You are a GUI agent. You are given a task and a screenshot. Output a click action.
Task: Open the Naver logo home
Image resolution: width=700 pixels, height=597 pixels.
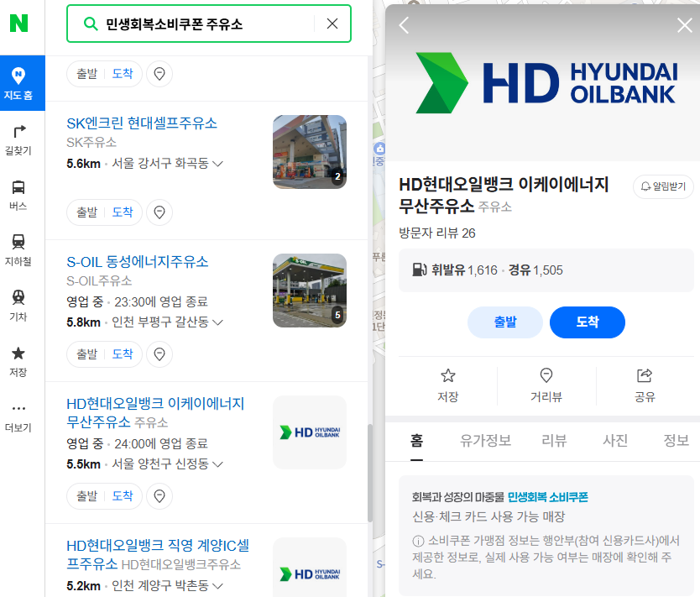(18, 24)
